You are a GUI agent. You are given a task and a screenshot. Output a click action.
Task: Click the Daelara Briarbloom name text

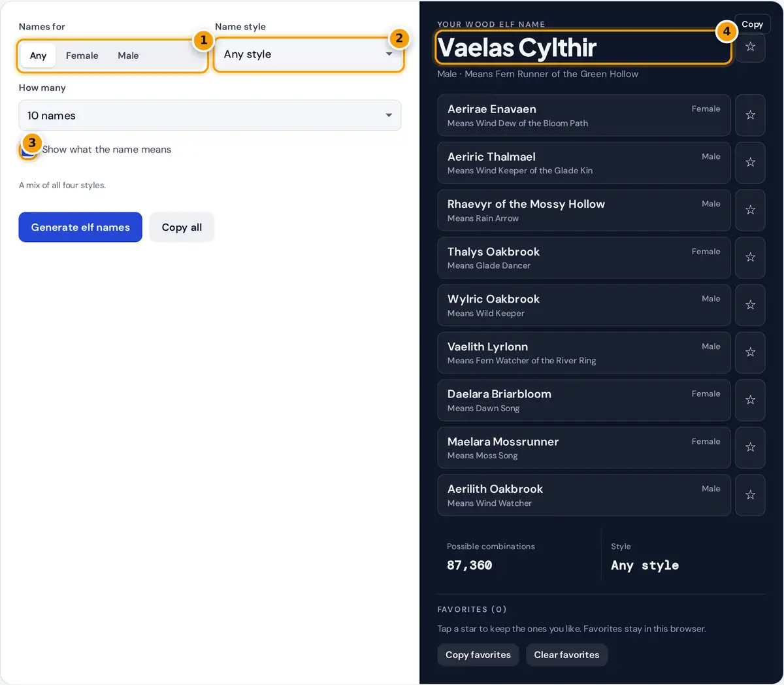(x=499, y=394)
